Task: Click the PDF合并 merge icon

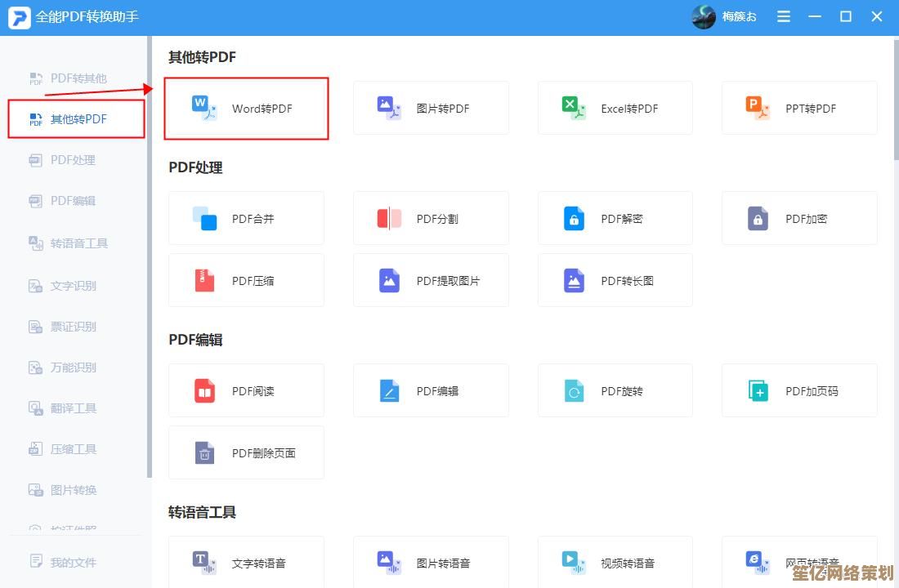Action: [204, 218]
